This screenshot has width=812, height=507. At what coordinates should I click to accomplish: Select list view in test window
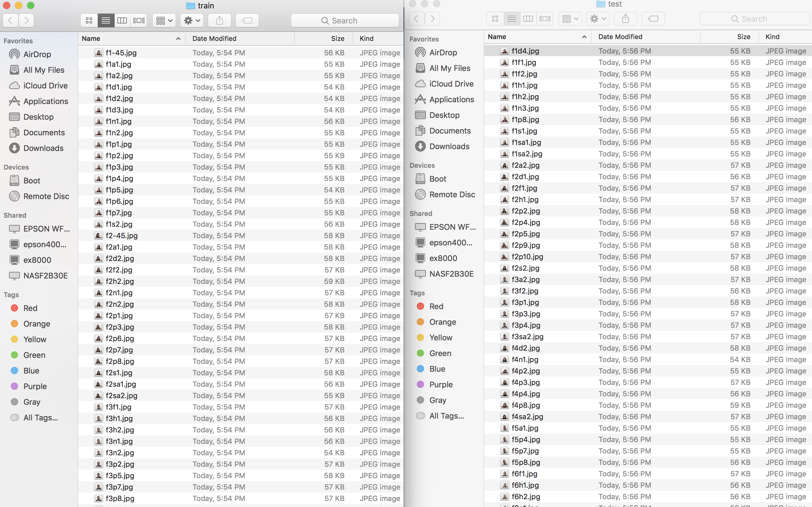tap(512, 19)
